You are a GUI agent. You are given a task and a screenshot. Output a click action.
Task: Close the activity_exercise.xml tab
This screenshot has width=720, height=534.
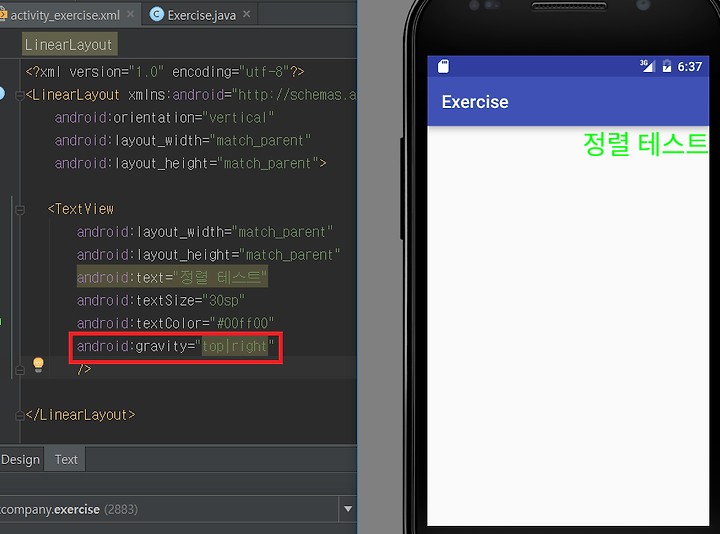tap(130, 14)
